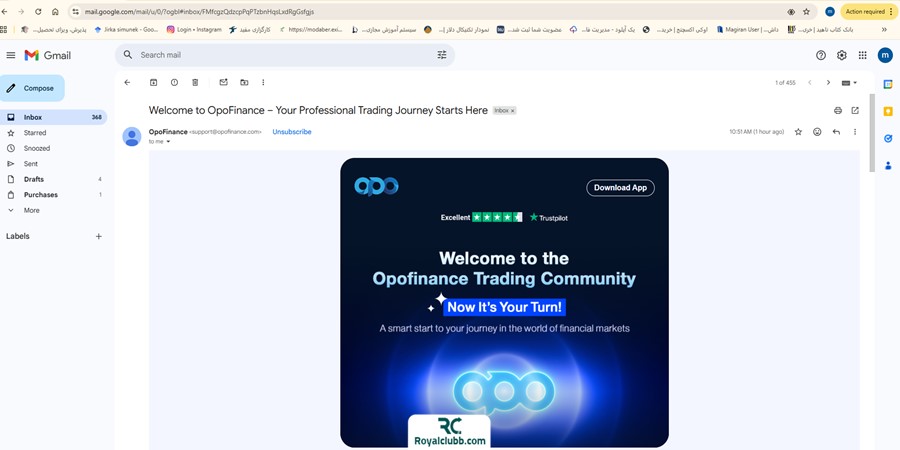Viewport: 900px width, 450px height.
Task: Click the Unsubscribe link
Action: click(292, 132)
